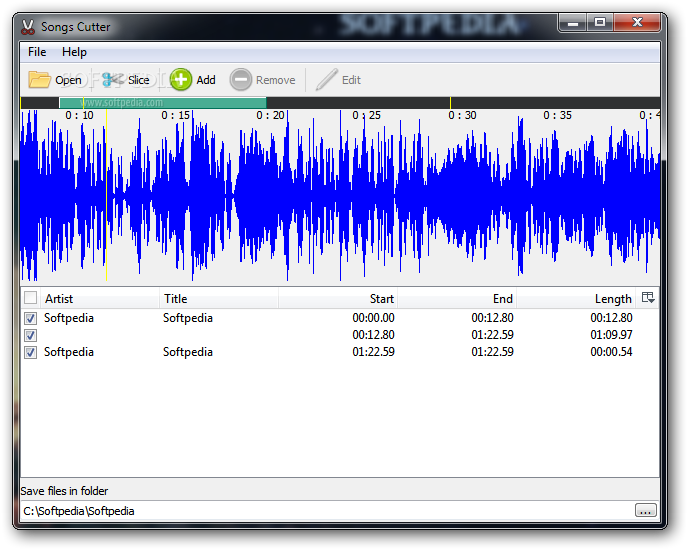The image size is (688, 550).
Task: Click the Songs Cutter scissors app icon
Action: point(28,27)
